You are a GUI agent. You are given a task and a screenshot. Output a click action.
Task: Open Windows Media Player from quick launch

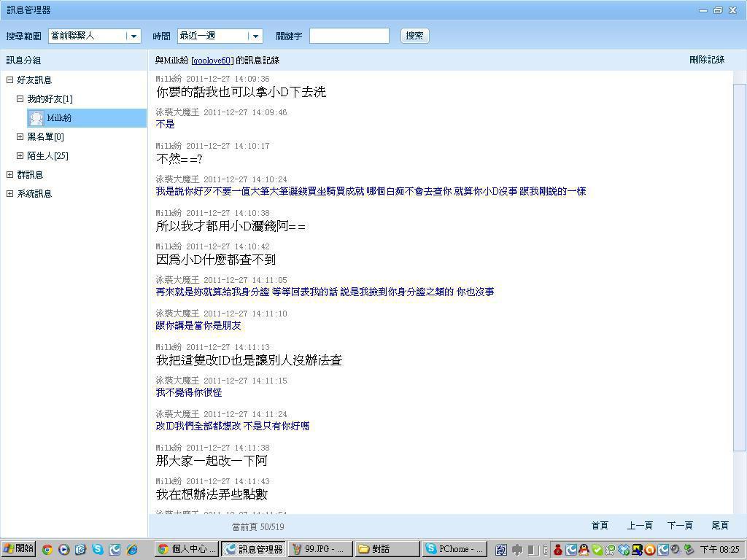[64, 550]
